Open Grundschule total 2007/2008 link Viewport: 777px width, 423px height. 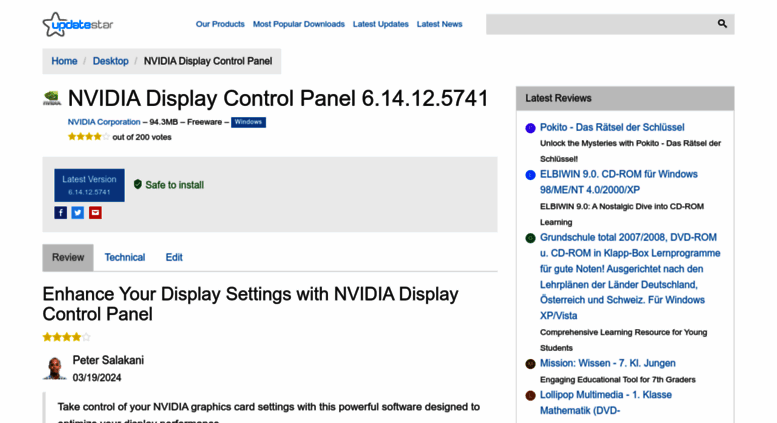click(630, 276)
